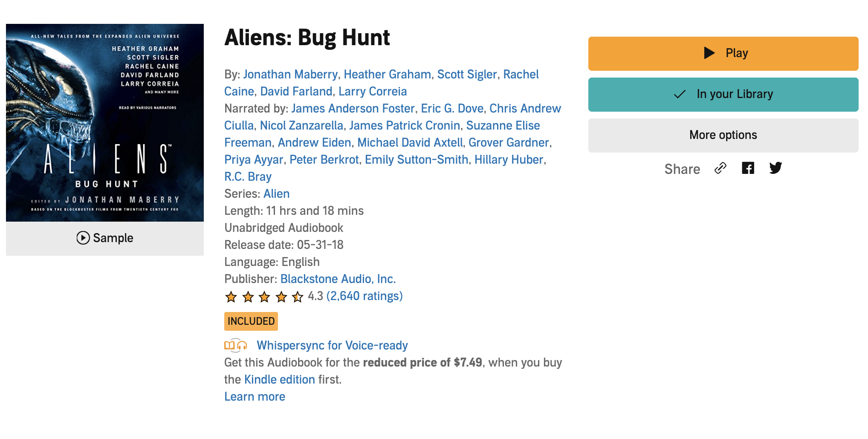
Task: Toggle the In your Library button
Action: pyautogui.click(x=723, y=95)
